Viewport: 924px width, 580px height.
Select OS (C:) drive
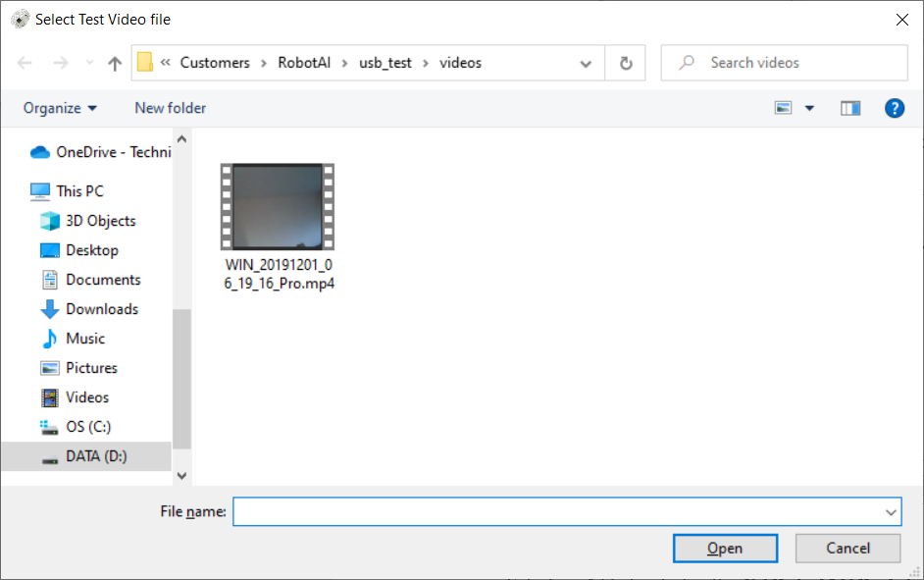(88, 427)
